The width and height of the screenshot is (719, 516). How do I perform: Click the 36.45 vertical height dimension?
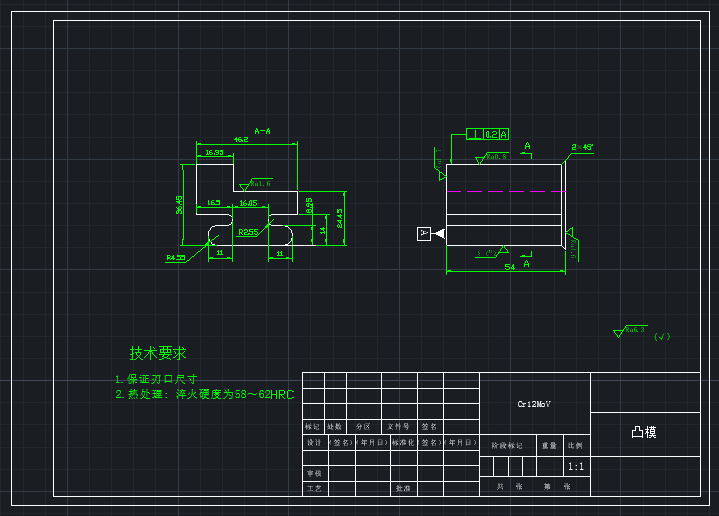click(x=179, y=205)
